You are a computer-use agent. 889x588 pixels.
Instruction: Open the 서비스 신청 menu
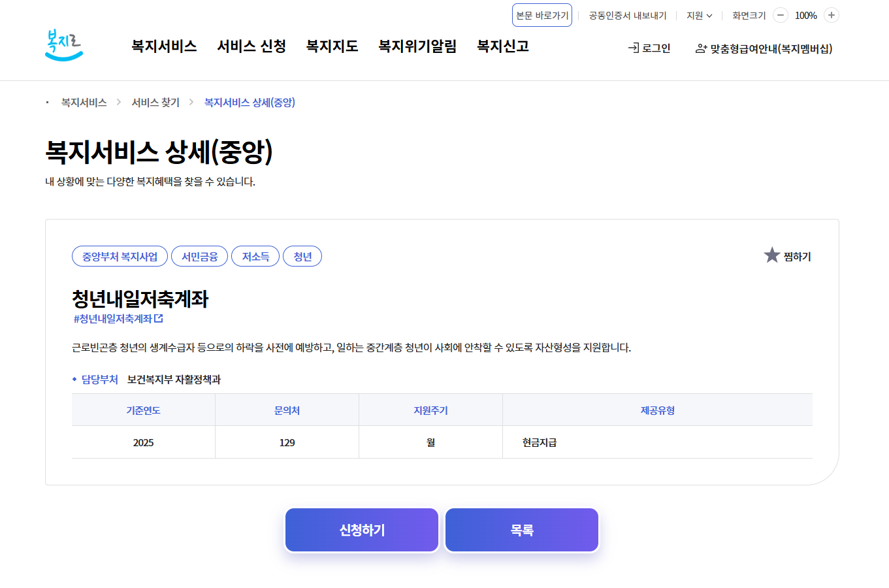pyautogui.click(x=251, y=46)
